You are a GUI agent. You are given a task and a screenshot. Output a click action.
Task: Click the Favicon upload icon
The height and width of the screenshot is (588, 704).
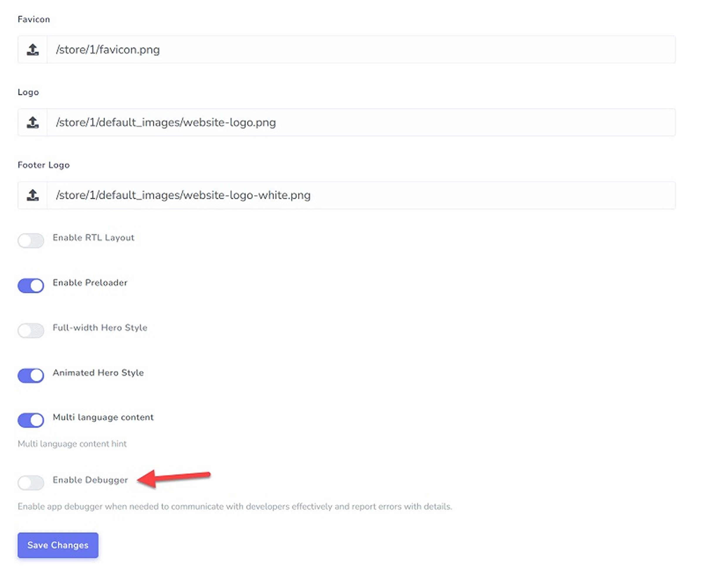pos(33,50)
